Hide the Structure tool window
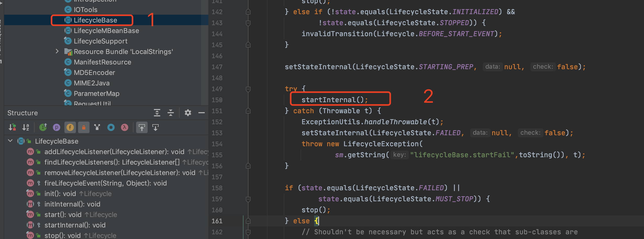 click(x=202, y=113)
